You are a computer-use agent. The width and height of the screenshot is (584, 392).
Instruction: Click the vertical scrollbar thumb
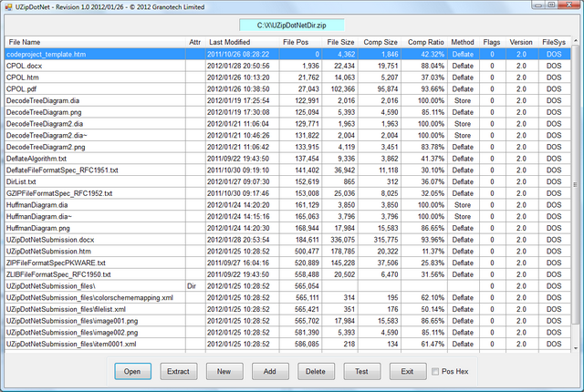[x=576, y=184]
